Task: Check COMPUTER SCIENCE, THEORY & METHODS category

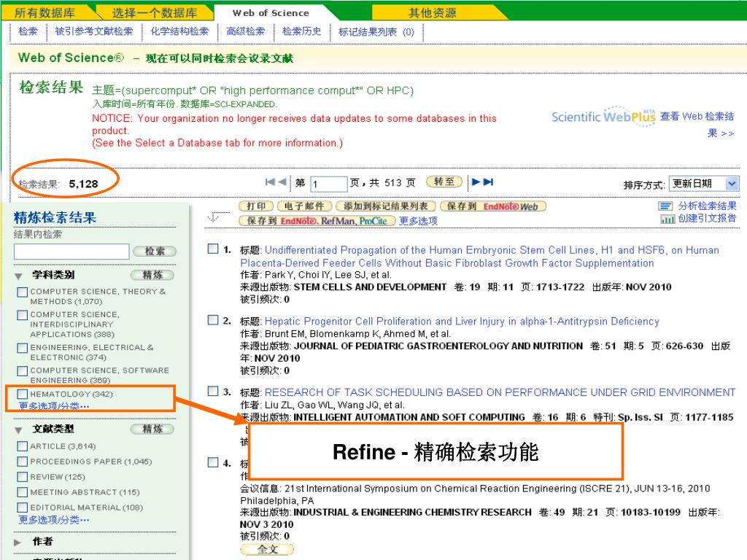Action: [23, 292]
